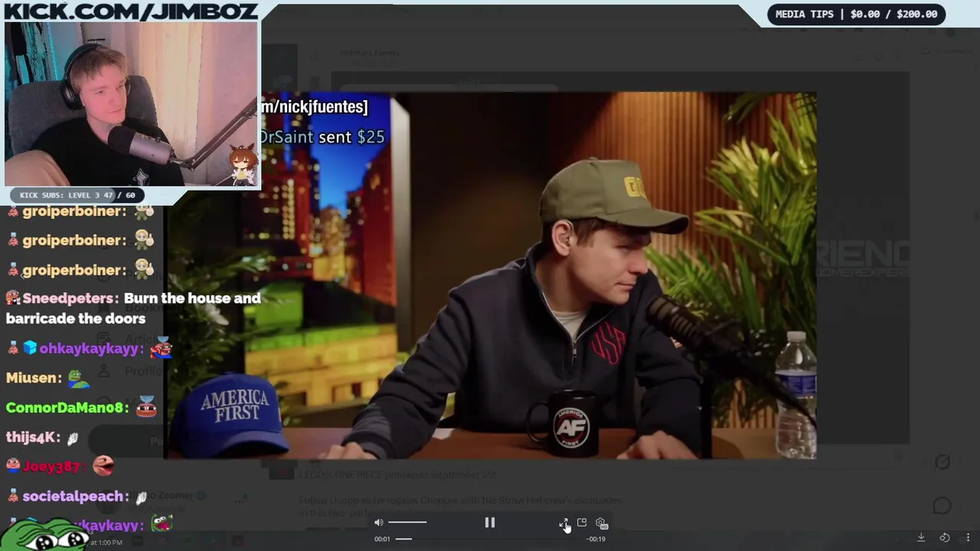Screen dimensions: 980x551
Task: Click Miusen username in chat
Action: (x=33, y=378)
